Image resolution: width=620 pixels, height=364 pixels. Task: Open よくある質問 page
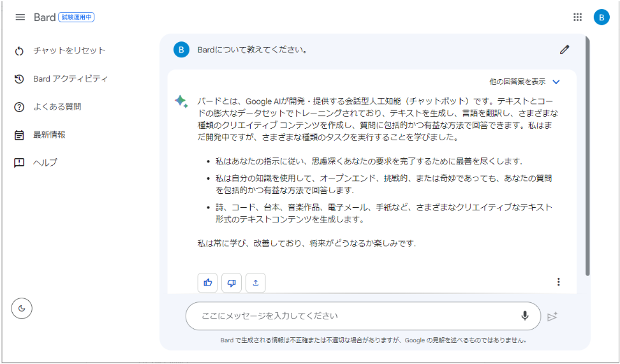[57, 106]
